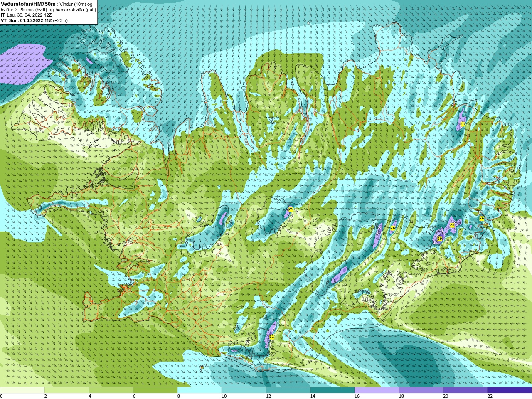Click the Veðurstofan/HM750m title text
Image resolution: width=532 pixels, height=399 pixels.
click(x=28, y=4)
